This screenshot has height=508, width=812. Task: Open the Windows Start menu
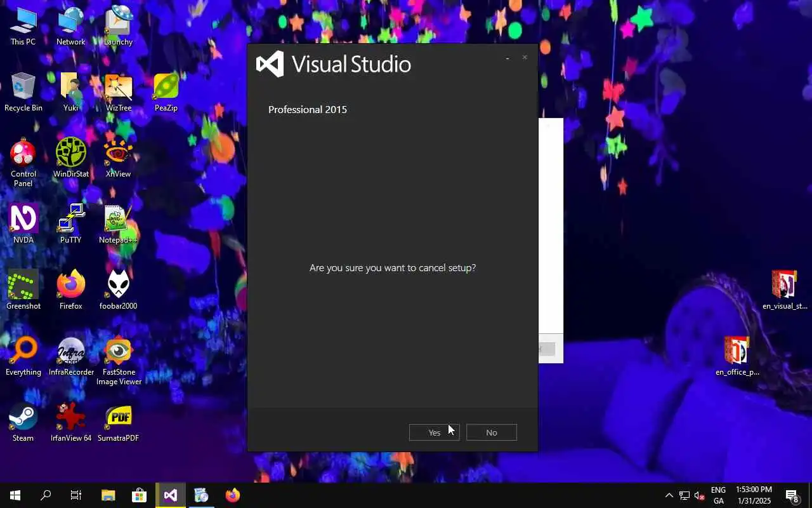point(15,495)
